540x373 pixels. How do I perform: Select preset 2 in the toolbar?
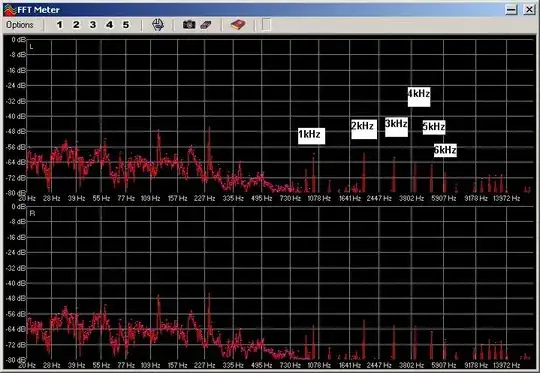76,25
